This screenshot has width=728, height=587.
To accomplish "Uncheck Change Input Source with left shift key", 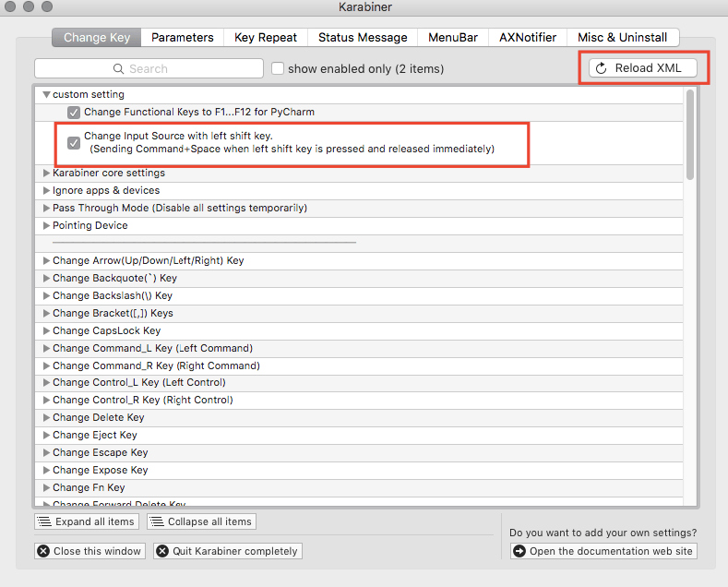I will 74,143.
